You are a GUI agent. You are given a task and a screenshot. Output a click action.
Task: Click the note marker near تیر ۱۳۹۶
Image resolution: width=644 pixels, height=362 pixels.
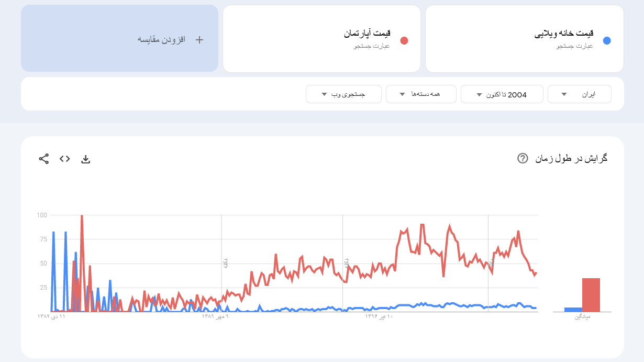click(346, 263)
